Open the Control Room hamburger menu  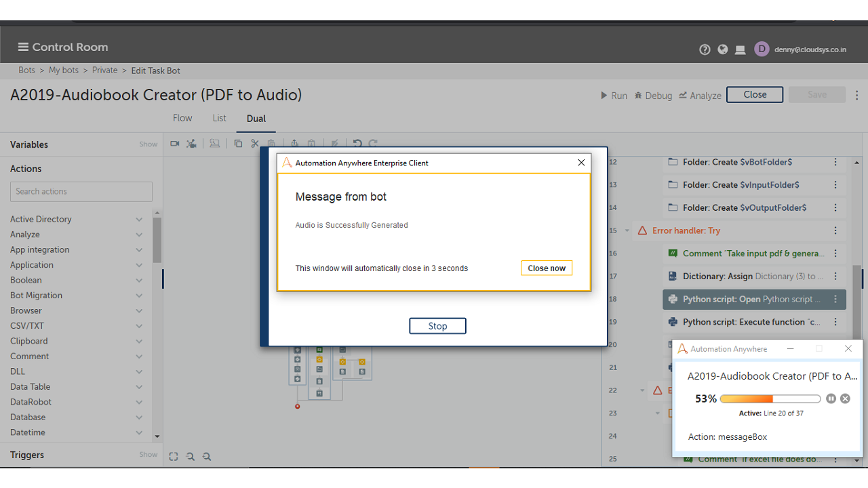tap(23, 47)
